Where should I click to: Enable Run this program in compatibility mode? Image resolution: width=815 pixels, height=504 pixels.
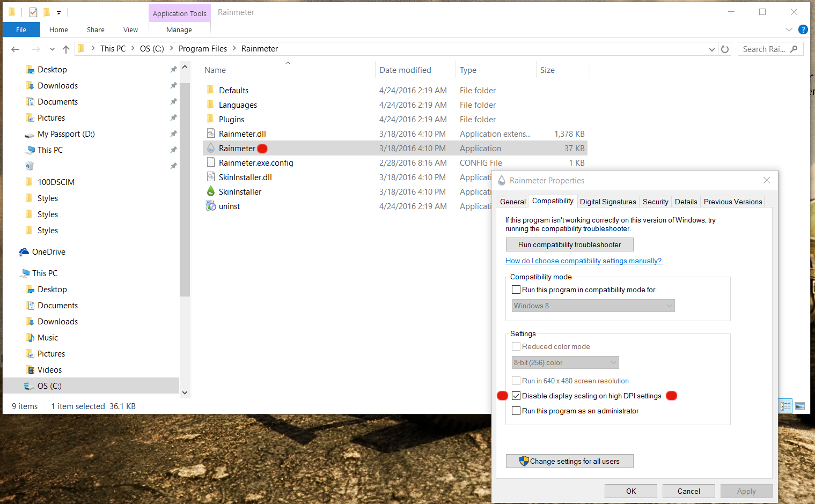(x=516, y=290)
